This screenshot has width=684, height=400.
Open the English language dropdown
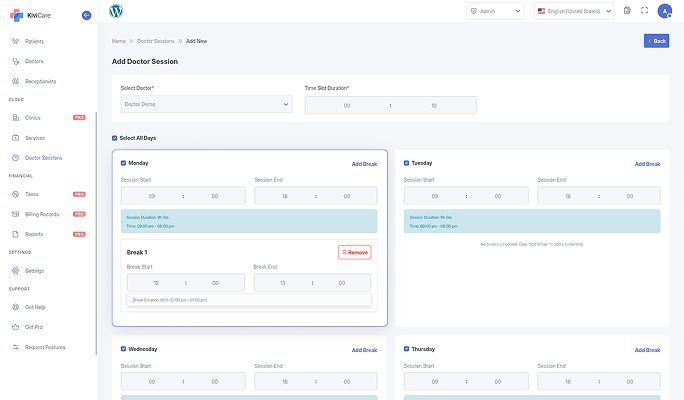pos(574,11)
